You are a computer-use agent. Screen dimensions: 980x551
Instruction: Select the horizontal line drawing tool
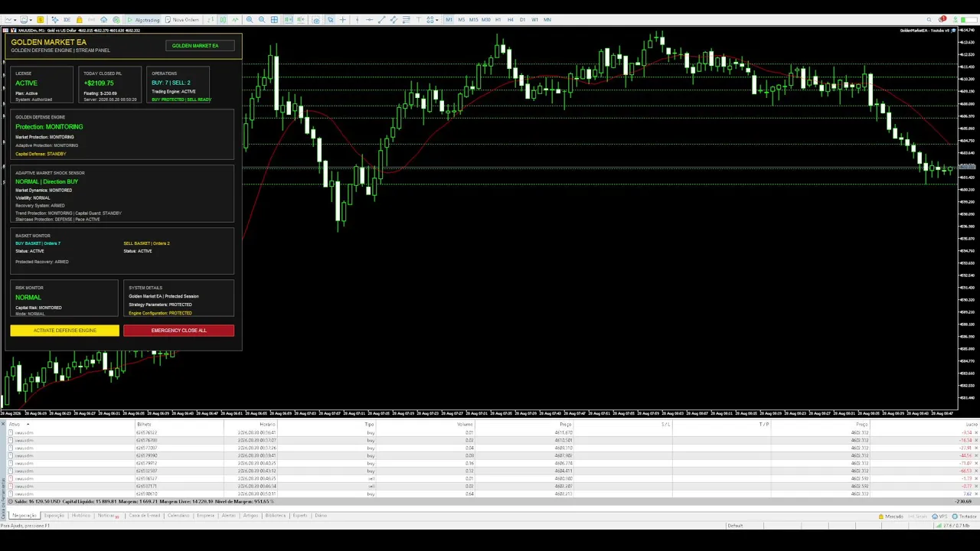click(369, 20)
